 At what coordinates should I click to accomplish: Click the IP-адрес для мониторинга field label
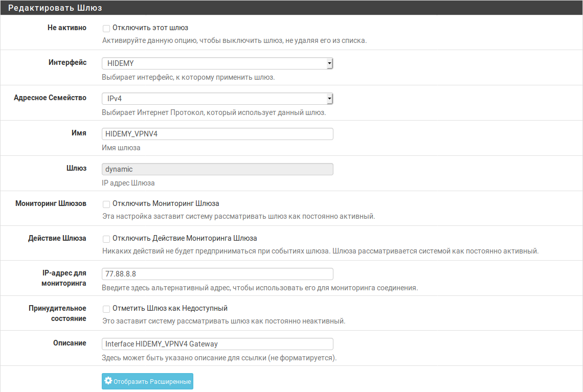pos(64,278)
